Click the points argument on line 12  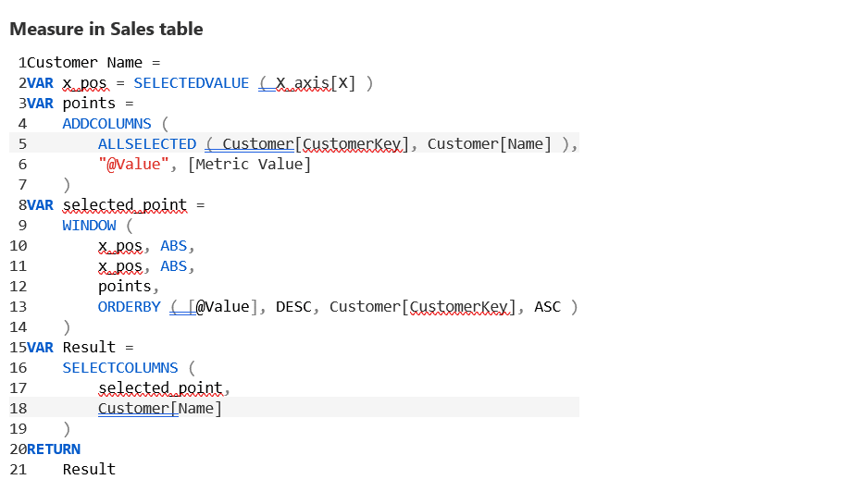125,287
